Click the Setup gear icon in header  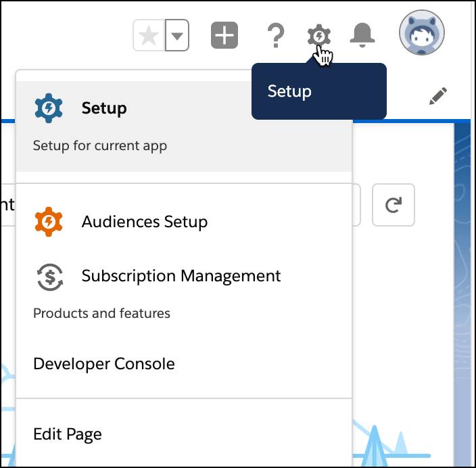point(318,36)
